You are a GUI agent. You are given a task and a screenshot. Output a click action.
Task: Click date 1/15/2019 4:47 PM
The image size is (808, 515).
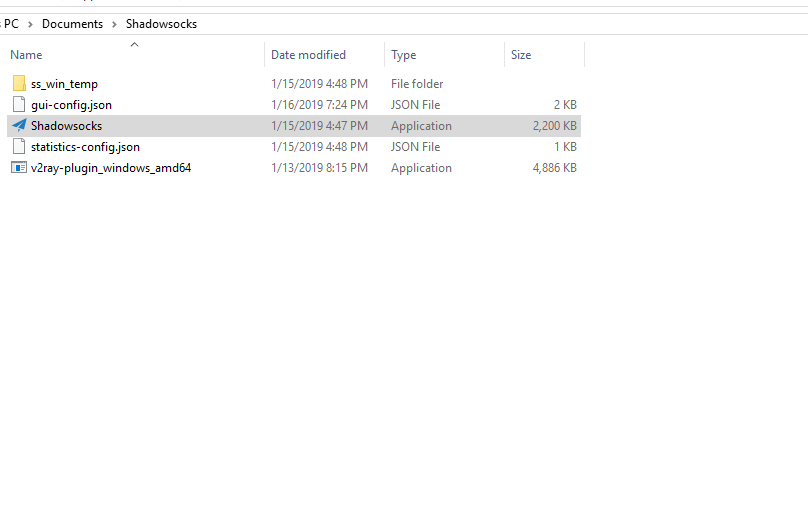pyautogui.click(x=319, y=126)
